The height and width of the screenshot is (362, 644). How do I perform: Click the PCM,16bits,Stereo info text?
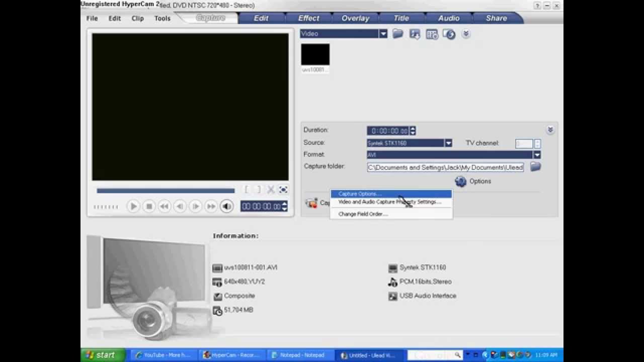click(426, 282)
